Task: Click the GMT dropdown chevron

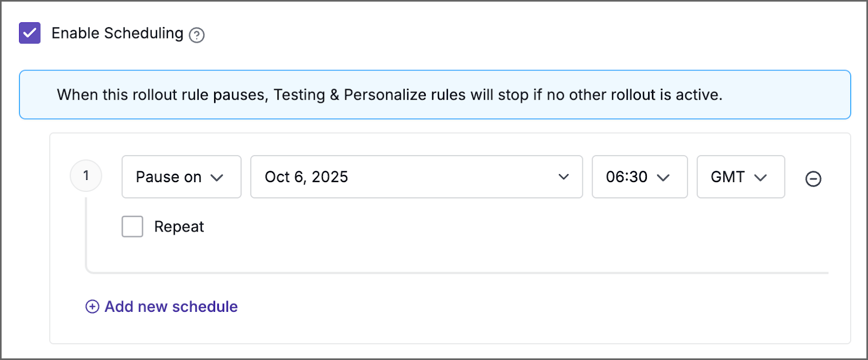Action: coord(762,177)
